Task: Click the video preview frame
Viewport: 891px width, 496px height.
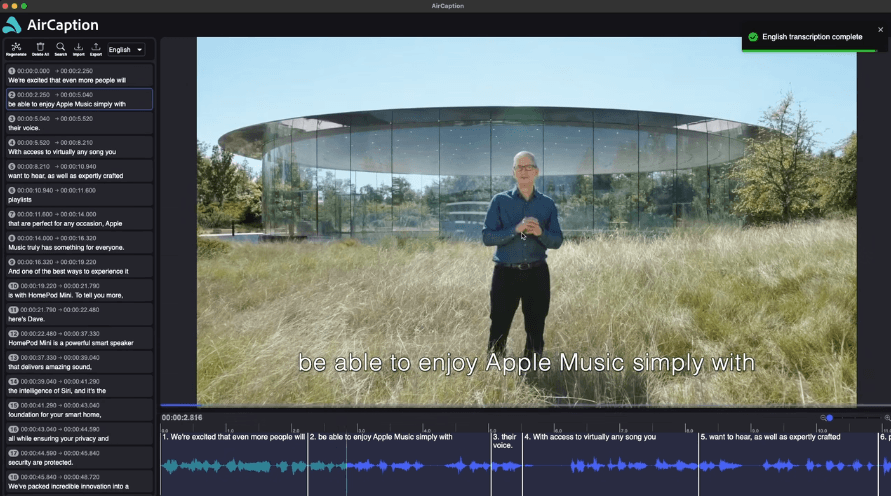Action: pos(527,220)
